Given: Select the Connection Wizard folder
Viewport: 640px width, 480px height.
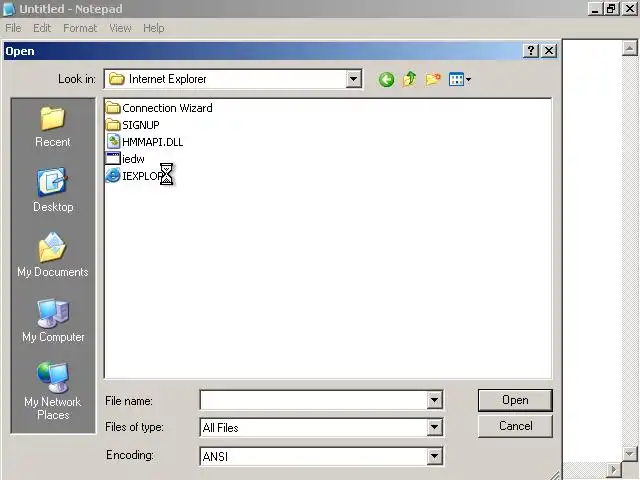Looking at the screenshot, I should click(x=159, y=108).
